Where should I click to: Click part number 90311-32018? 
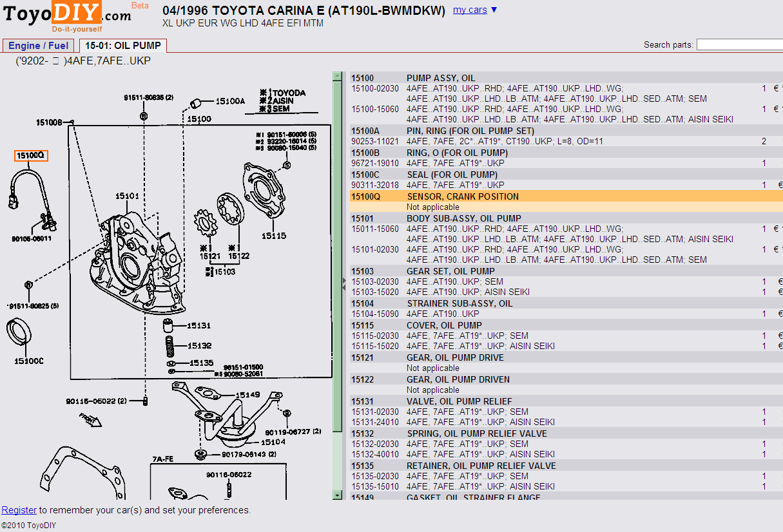click(x=374, y=185)
